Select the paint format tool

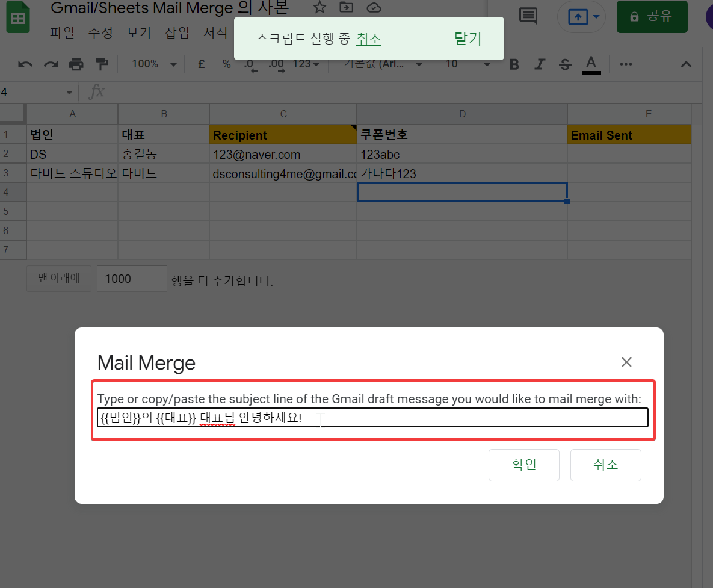click(x=102, y=64)
